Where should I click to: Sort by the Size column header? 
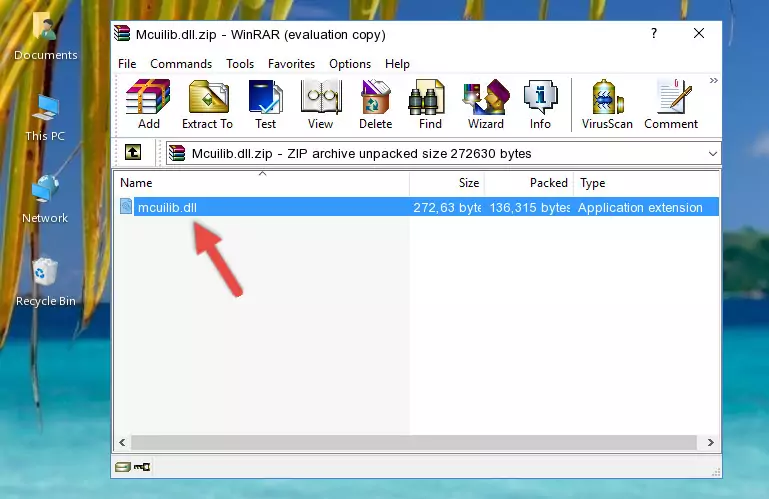(447, 183)
